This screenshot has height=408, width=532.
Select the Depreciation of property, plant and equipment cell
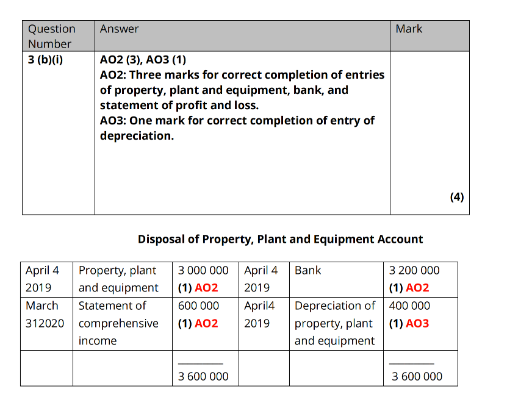[334, 323]
